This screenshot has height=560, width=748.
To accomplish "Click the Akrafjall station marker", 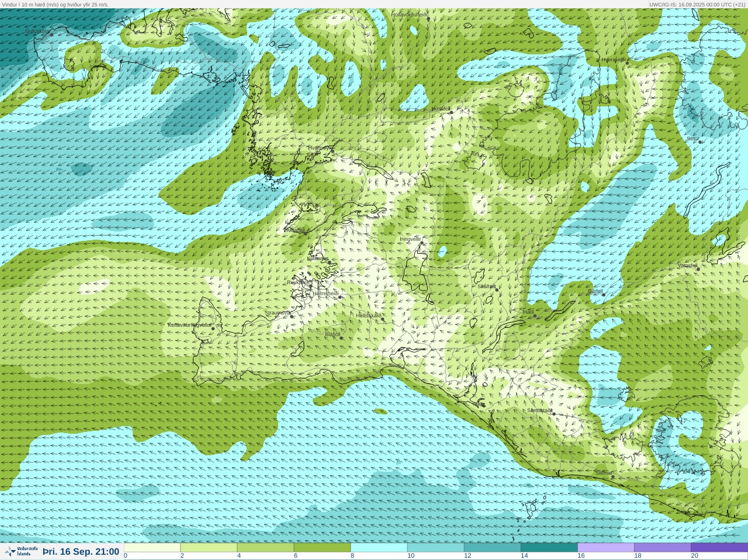I will pos(304,233).
